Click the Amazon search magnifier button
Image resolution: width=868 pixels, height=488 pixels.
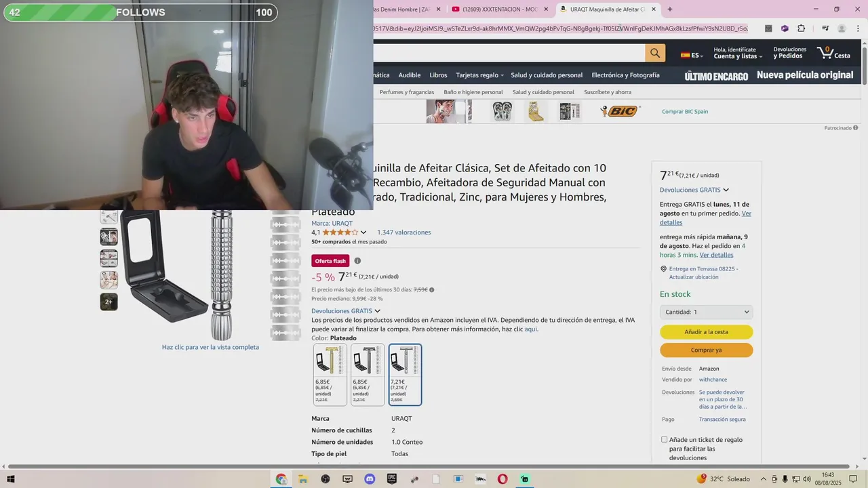pos(654,53)
